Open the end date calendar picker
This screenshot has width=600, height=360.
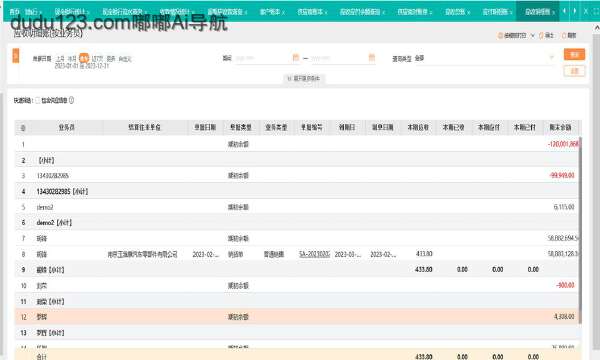pyautogui.click(x=372, y=58)
